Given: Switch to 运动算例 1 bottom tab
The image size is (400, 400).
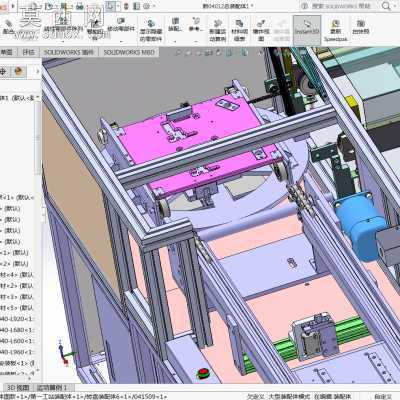Looking at the screenshot, I should [52, 388].
